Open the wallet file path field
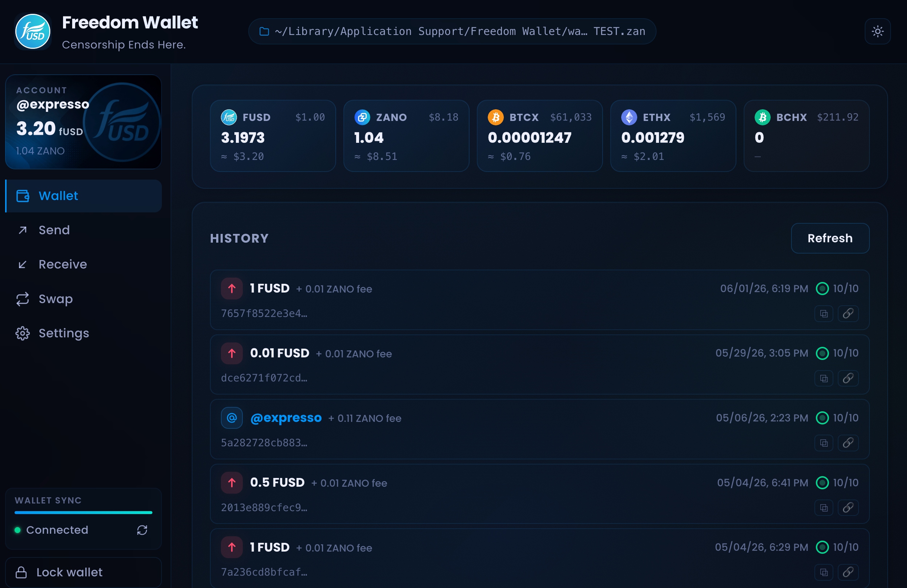The height and width of the screenshot is (588, 907). 452,31
